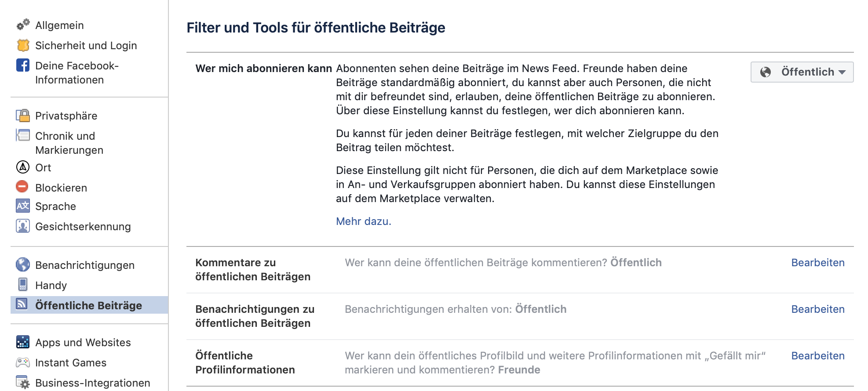Click Bearbeiten for Benachrichtigungen zu öffentlichen Beiträgen
The width and height of the screenshot is (868, 391).
point(818,309)
